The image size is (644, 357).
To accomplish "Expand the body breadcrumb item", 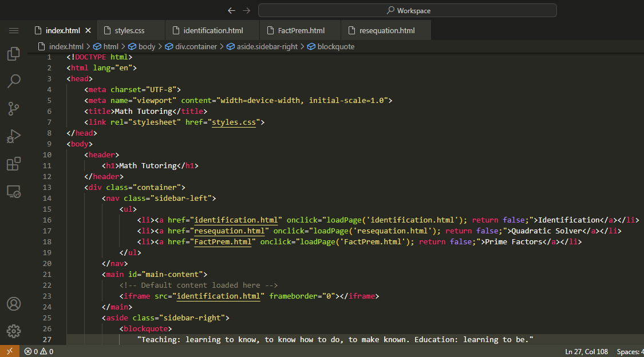I will 147,46.
